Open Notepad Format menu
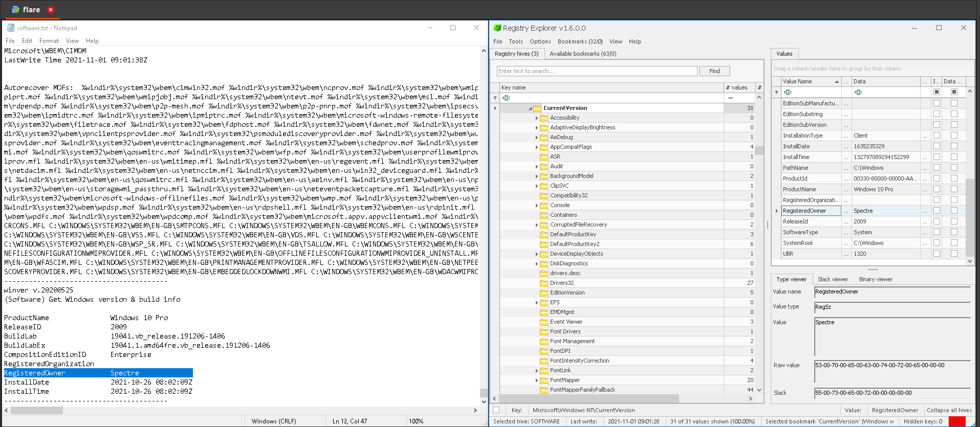This screenshot has height=427, width=980. [x=49, y=41]
